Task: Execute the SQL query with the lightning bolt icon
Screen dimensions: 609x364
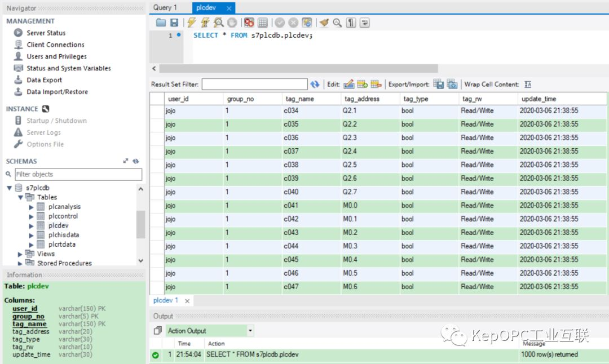Action: coord(191,23)
